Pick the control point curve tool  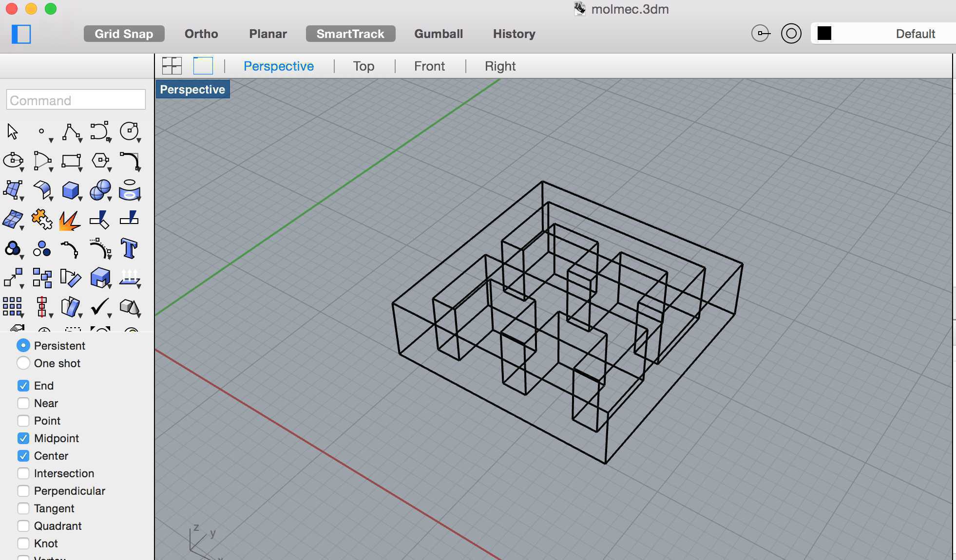pos(100,131)
